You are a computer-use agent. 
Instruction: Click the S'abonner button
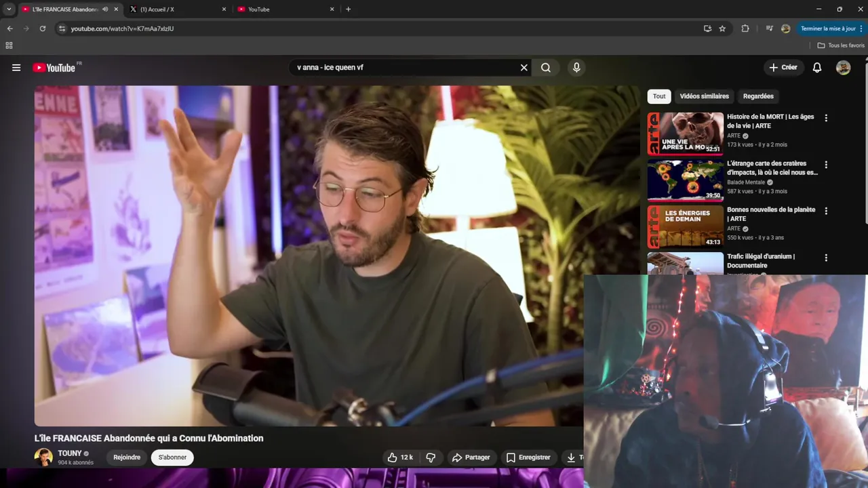172,457
